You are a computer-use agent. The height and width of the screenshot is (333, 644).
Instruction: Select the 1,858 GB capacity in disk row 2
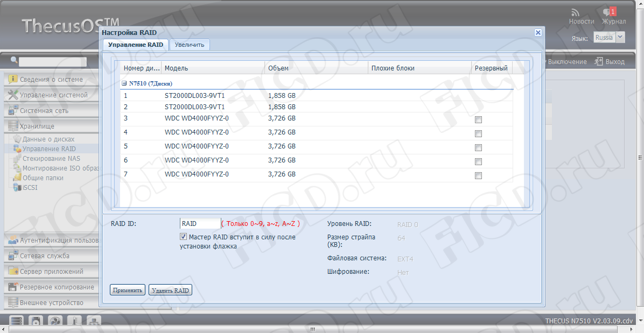click(282, 107)
